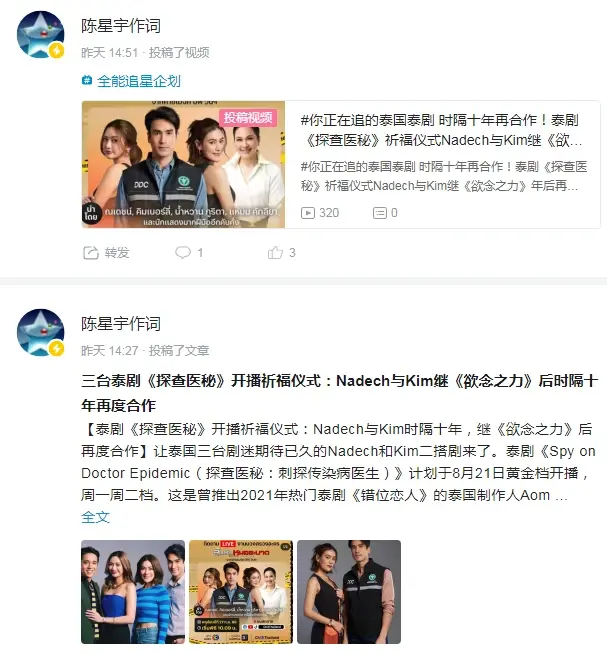607x653 pixels.
Task: Click the blue topic hashtag icon
Action: coord(87,80)
